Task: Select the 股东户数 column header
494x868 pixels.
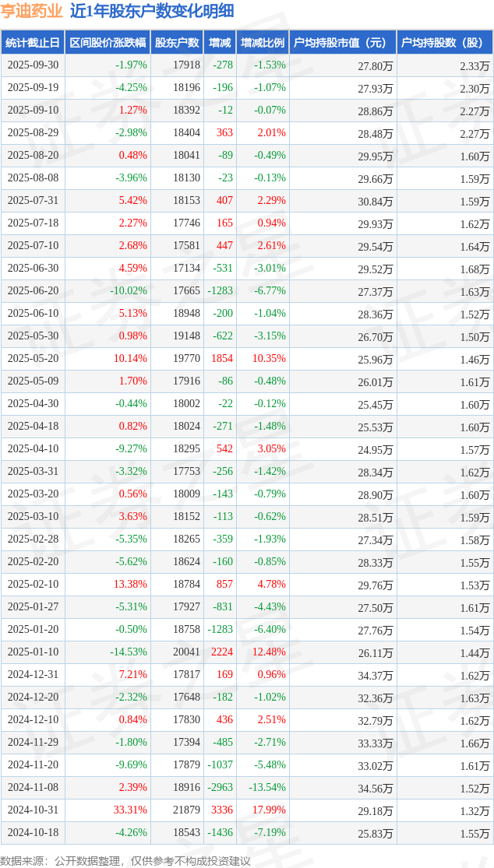Action: pos(176,43)
